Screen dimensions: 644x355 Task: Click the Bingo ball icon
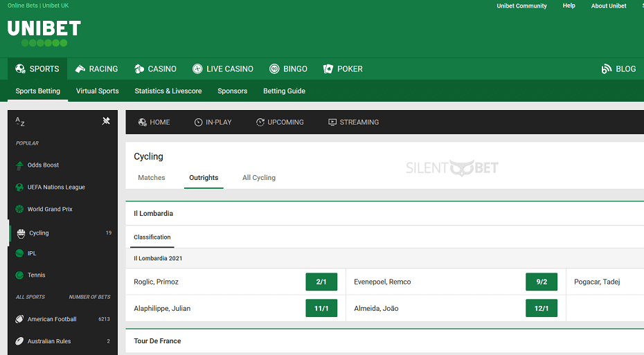point(274,69)
